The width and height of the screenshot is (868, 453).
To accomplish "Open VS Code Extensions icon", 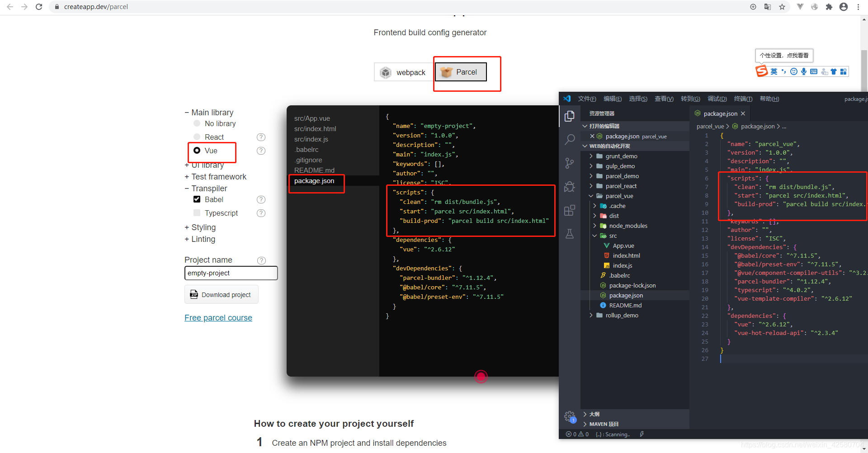I will tap(570, 210).
